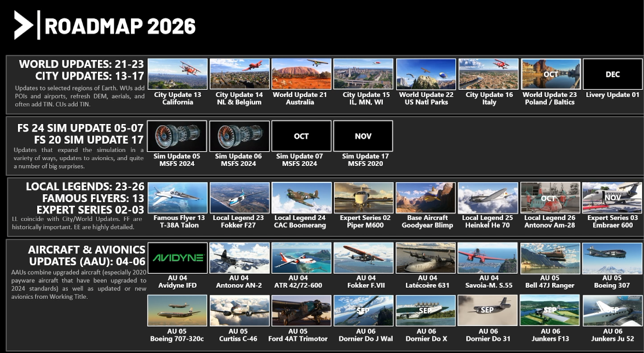Select Expert Series 03 Embraer 600 thumbnail

[612, 198]
